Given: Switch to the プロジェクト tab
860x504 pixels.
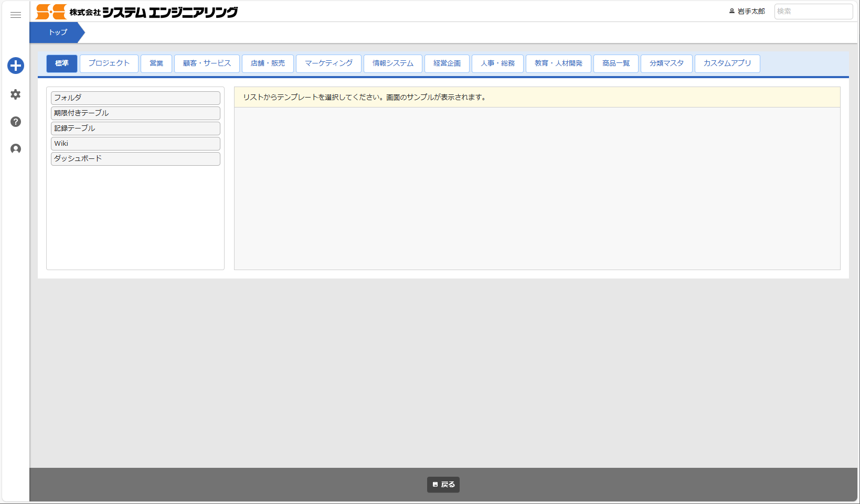Looking at the screenshot, I should click(109, 63).
